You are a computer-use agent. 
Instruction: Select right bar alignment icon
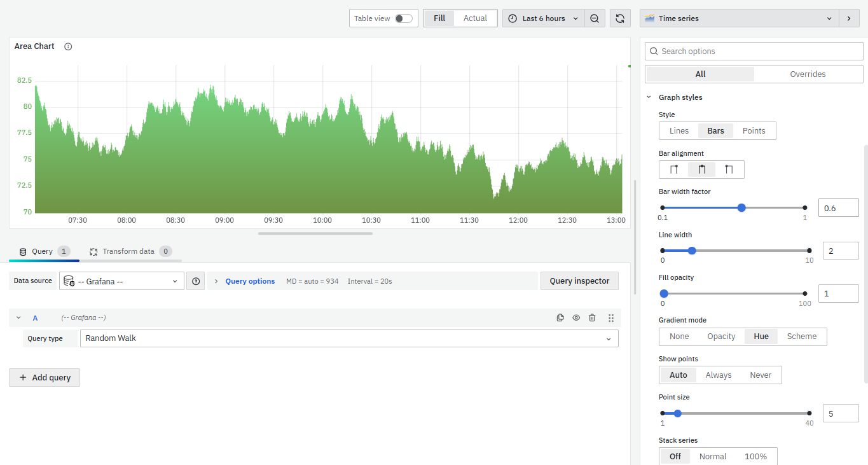click(x=729, y=169)
